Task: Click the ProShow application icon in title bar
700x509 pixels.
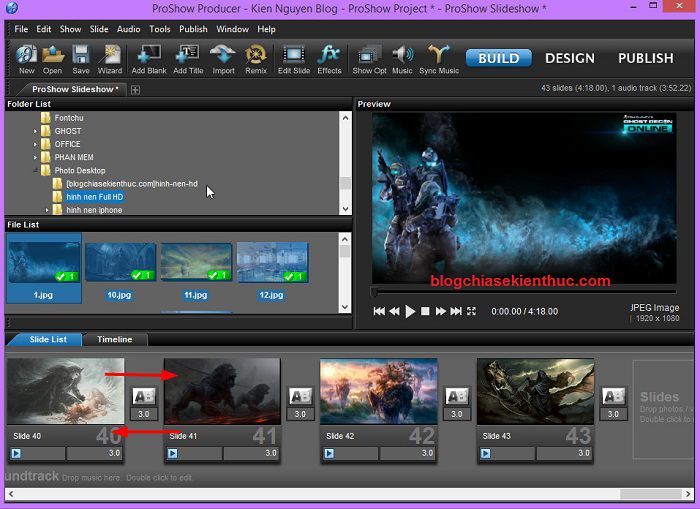Action: pos(12,8)
